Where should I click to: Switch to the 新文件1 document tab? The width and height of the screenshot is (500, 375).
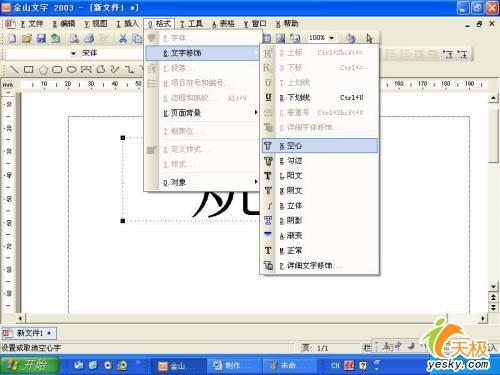coord(29,333)
